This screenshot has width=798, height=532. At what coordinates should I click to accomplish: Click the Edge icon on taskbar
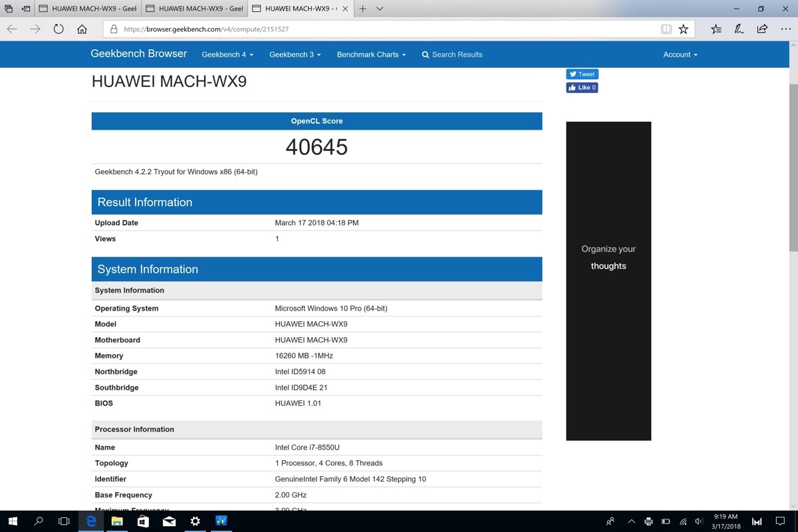(91, 521)
